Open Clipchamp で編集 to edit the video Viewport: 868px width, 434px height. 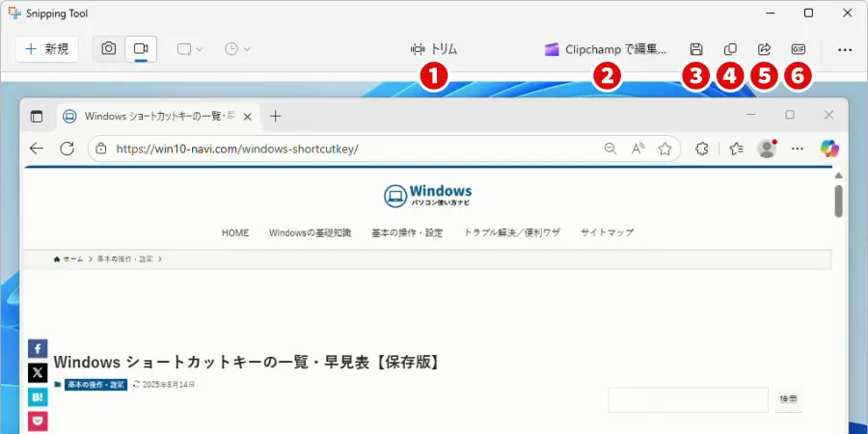point(606,49)
